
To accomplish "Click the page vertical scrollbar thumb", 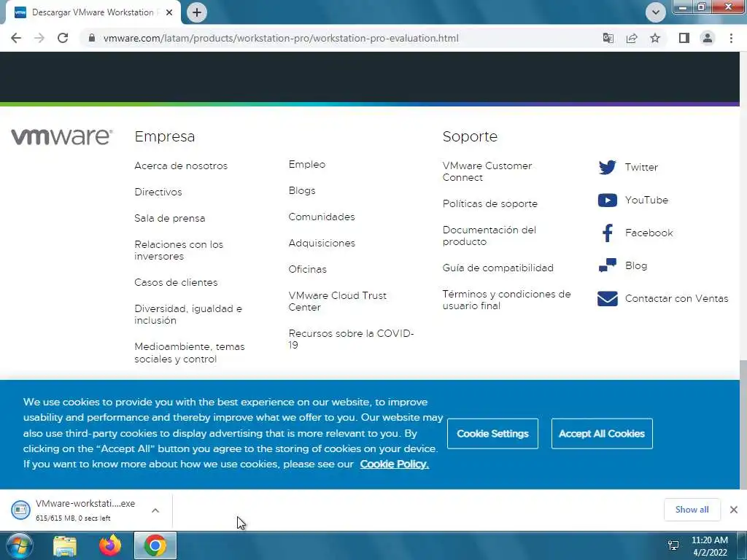I will click(743, 425).
